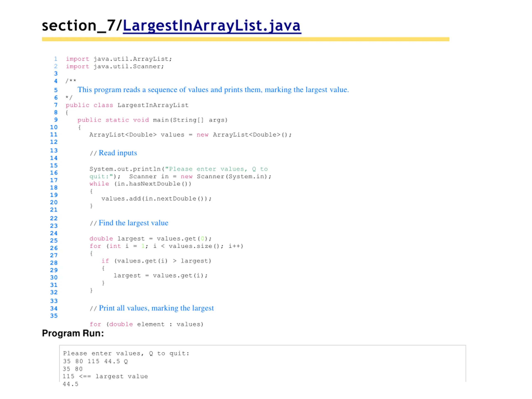Click line number 1
The height and width of the screenshot is (399, 532).
tap(56, 59)
